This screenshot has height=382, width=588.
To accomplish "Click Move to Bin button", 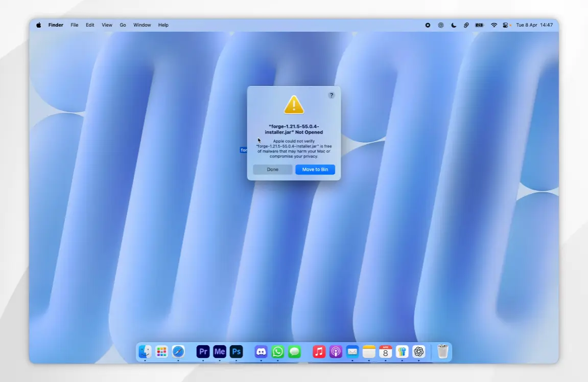I will click(315, 170).
